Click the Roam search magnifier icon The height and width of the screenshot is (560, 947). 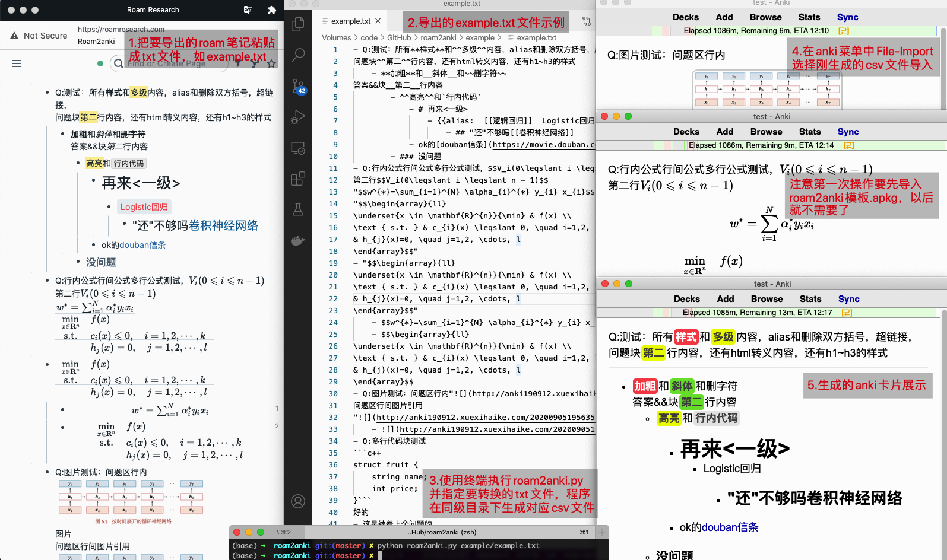click(119, 63)
